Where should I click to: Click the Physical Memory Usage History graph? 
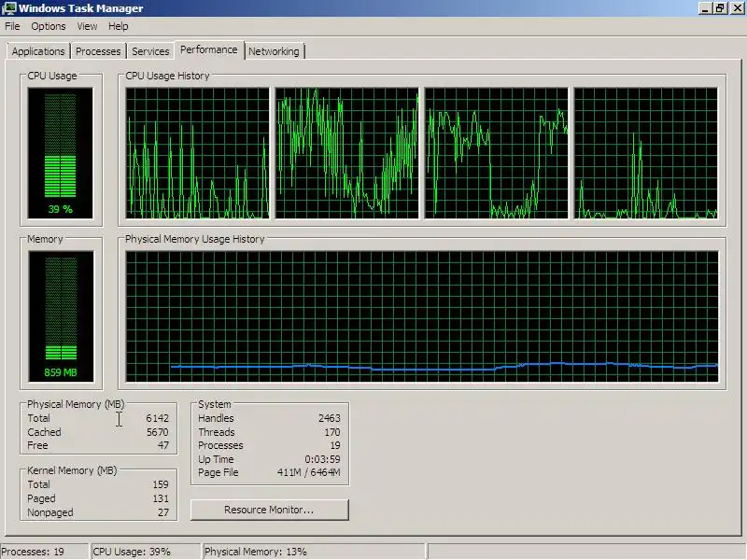pos(422,316)
